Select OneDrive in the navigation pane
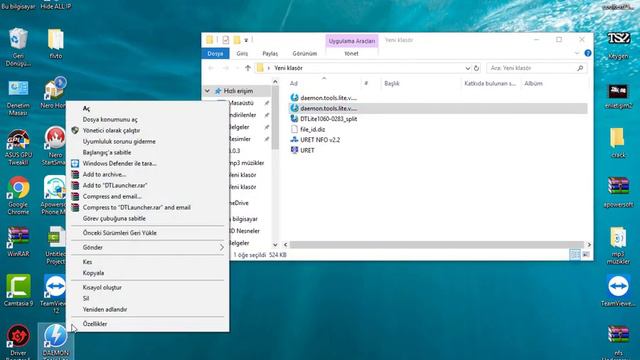The height and width of the screenshot is (360, 640). pos(239,203)
